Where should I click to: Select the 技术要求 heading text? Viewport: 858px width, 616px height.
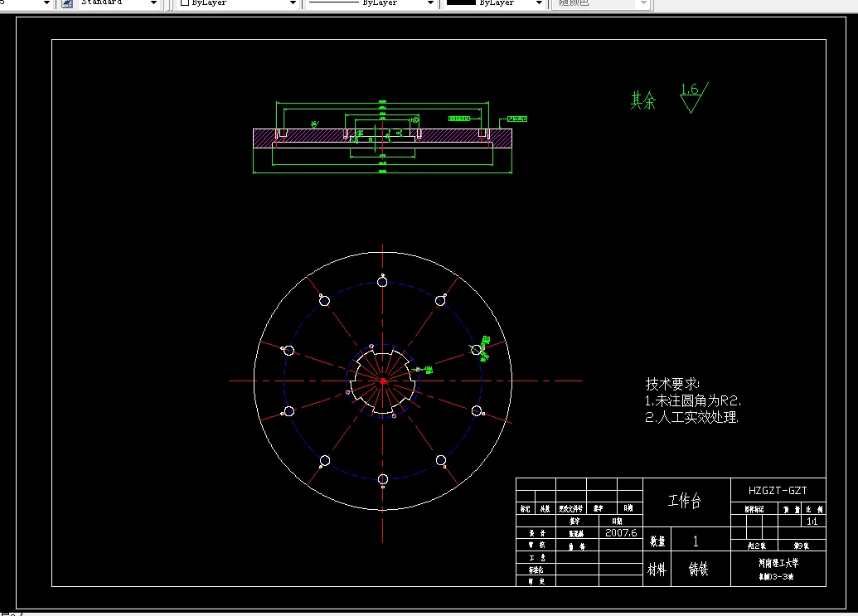(672, 384)
